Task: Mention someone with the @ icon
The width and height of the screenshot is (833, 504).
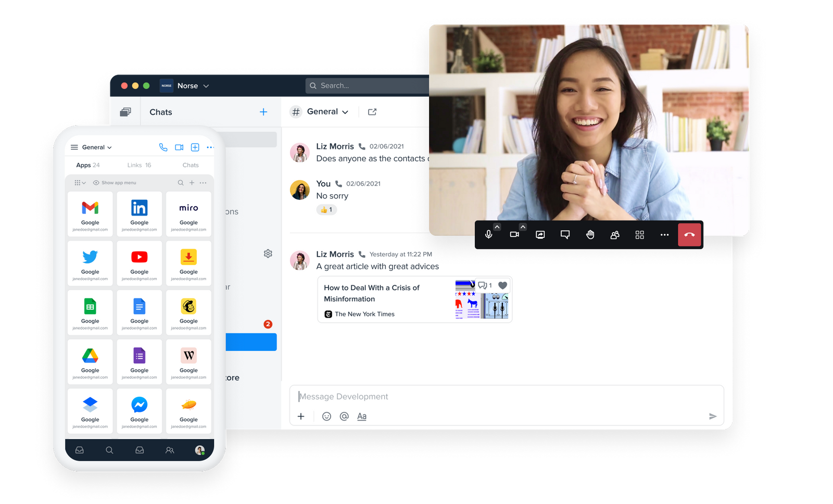Action: 344,416
